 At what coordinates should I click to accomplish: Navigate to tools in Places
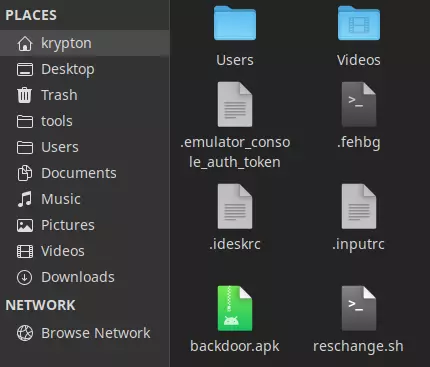click(x=57, y=121)
